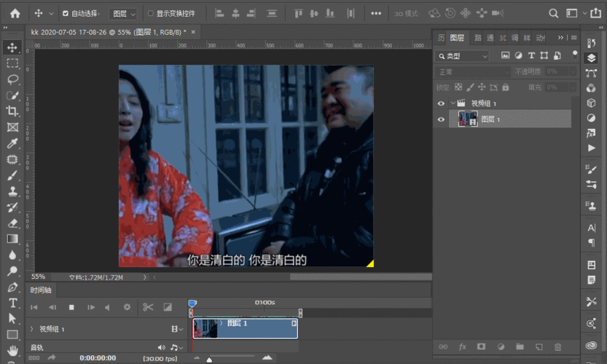Screen dimensions: 607x364
Task: Filter for pixel layers icon
Action: (505, 55)
